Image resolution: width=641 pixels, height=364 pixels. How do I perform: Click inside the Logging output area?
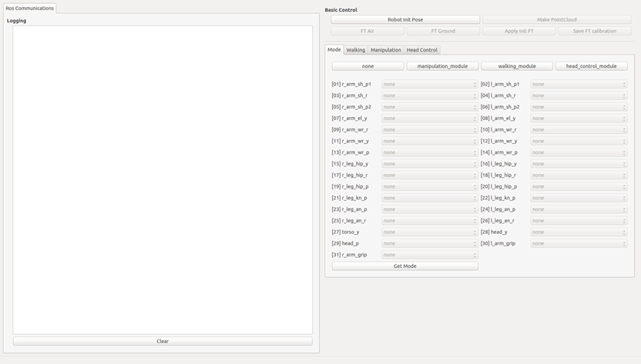click(163, 179)
